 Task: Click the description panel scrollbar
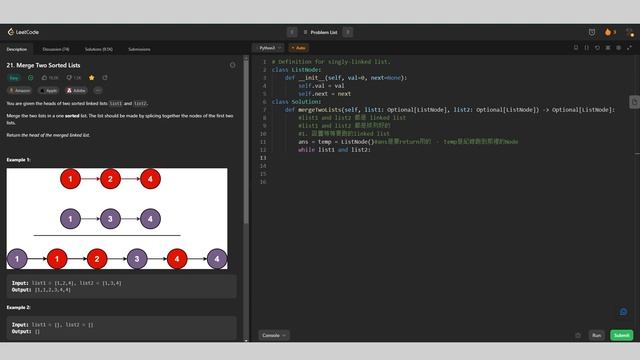click(x=246, y=141)
